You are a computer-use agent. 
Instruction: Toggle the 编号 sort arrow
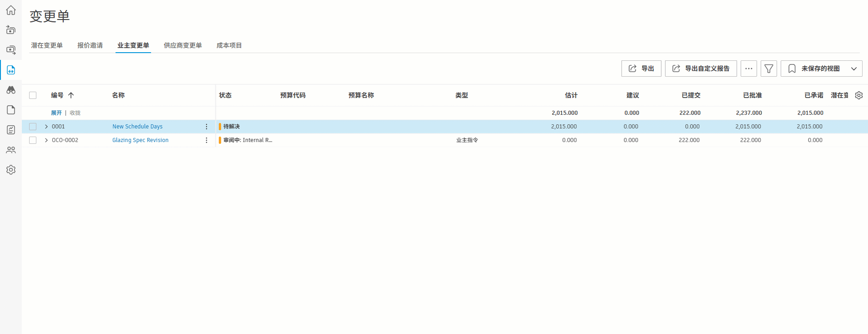pyautogui.click(x=71, y=95)
